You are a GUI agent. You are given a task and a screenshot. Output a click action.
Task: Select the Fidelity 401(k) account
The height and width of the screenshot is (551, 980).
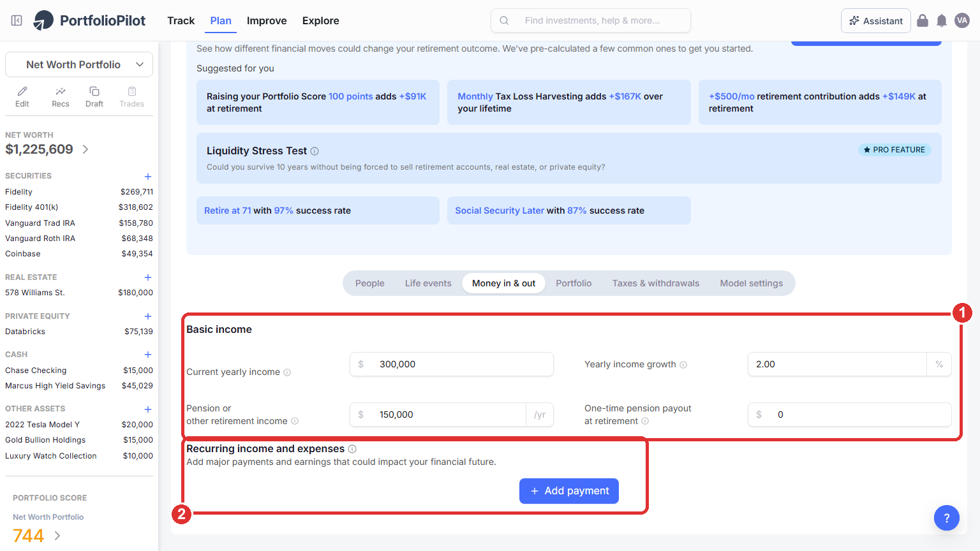(x=79, y=207)
